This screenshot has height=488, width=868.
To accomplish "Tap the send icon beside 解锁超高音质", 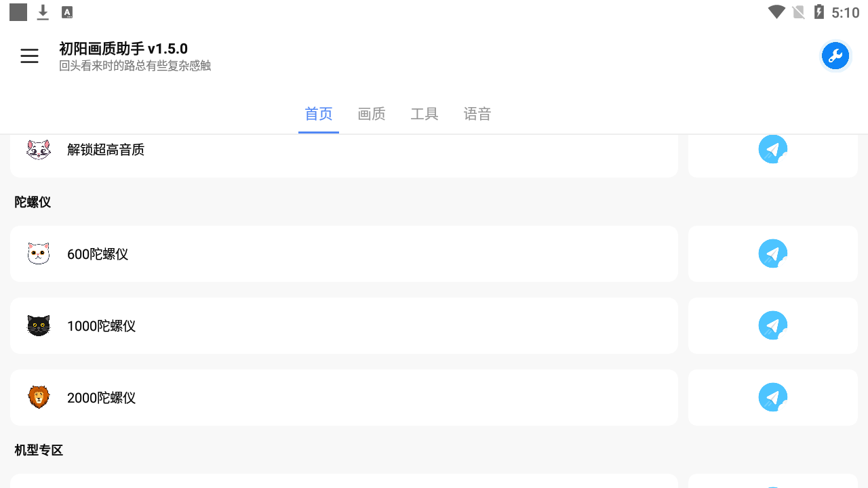I will pos(773,149).
